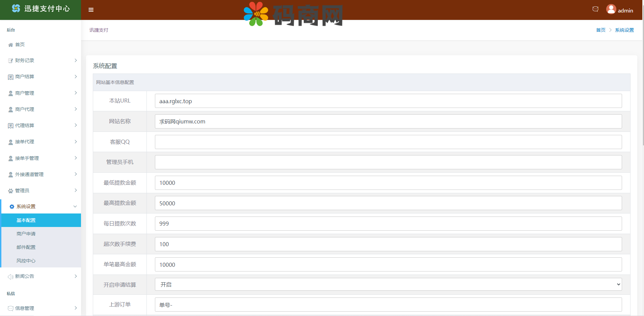Click the 系统设置 gear icon
Screen dimensions: 644x316
pos(12,207)
